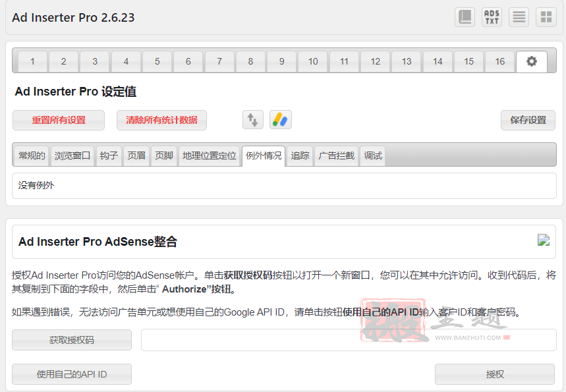Select block tab 5
The height and width of the screenshot is (392, 566).
[157, 62]
